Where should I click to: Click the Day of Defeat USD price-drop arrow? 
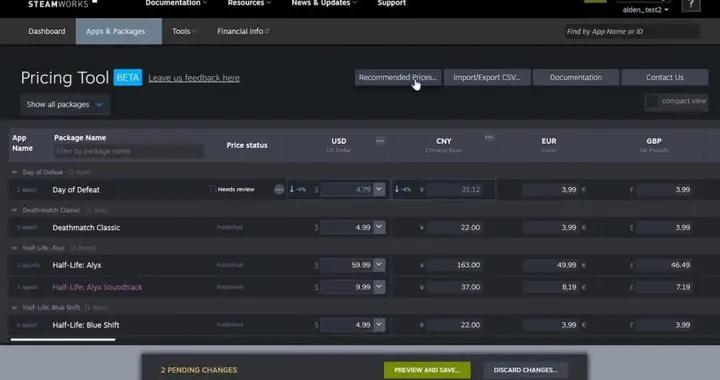pyautogui.click(x=292, y=189)
